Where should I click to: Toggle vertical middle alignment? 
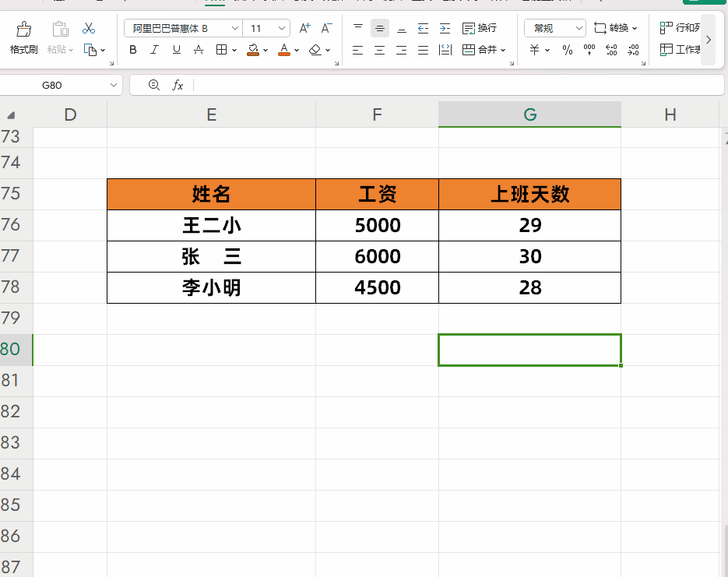coord(380,28)
